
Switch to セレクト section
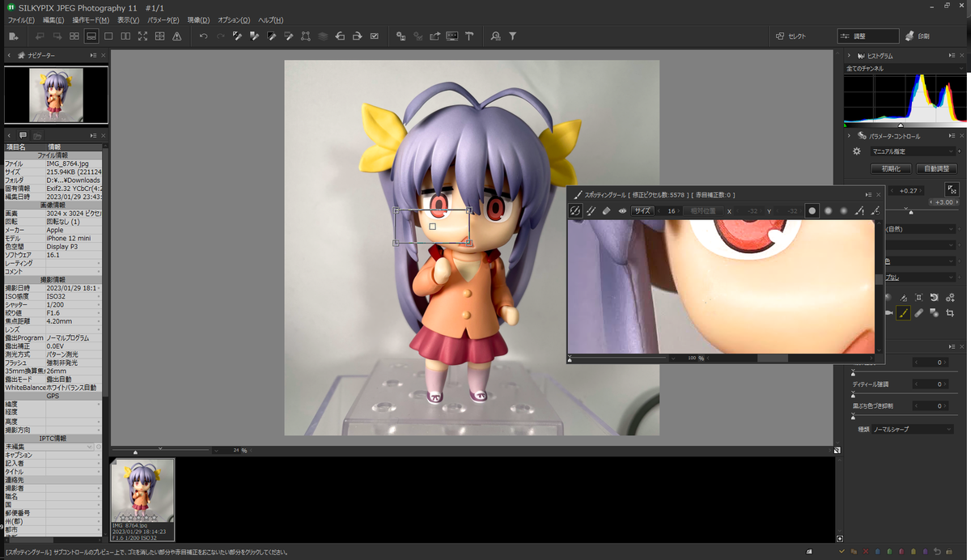click(791, 36)
